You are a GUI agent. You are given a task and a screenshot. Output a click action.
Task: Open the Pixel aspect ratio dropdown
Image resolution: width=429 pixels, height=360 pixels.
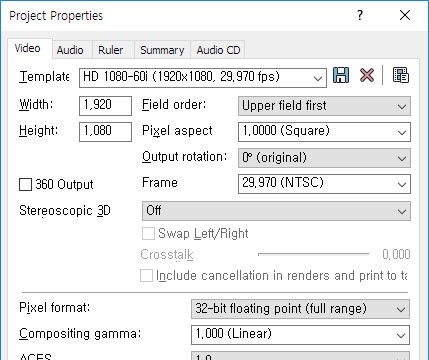point(324,132)
